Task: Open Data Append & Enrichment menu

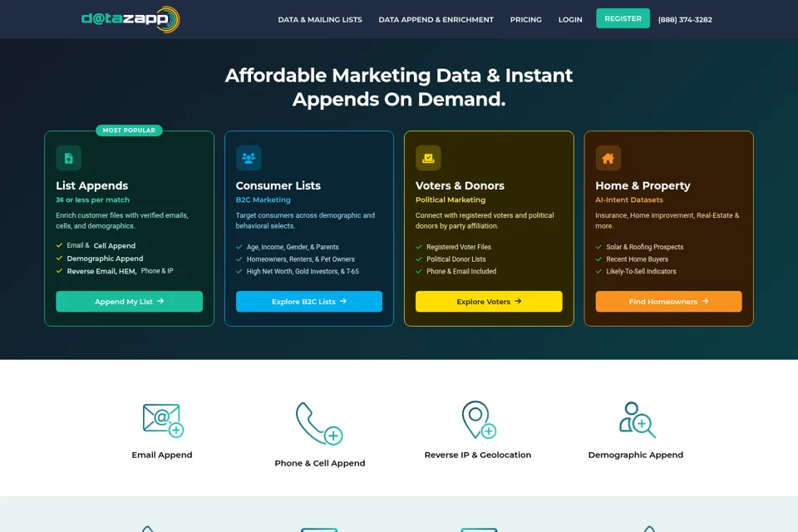Action: click(x=436, y=20)
